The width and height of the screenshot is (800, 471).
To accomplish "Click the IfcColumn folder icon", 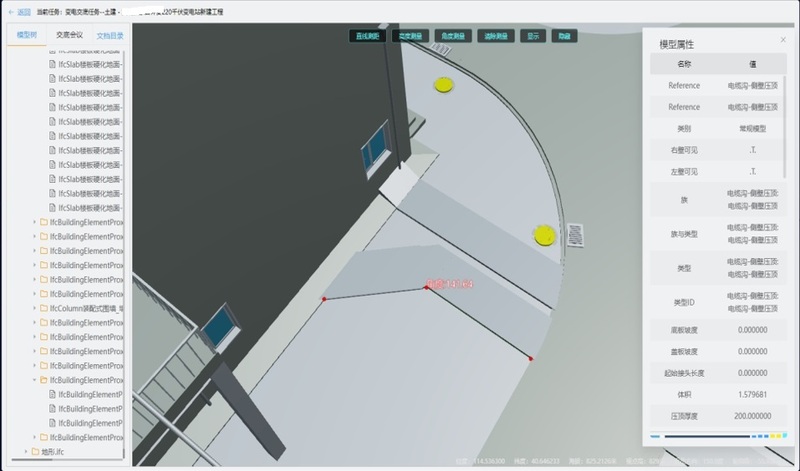I will tap(44, 308).
